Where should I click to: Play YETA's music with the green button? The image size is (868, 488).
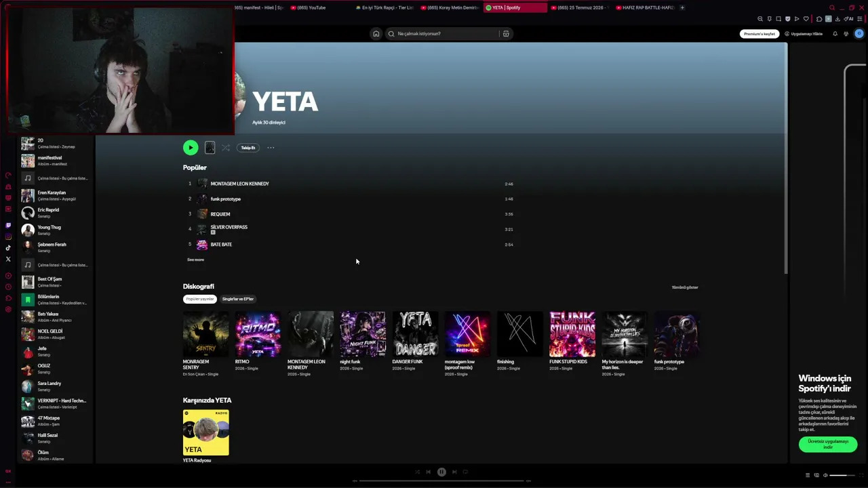[191, 148]
